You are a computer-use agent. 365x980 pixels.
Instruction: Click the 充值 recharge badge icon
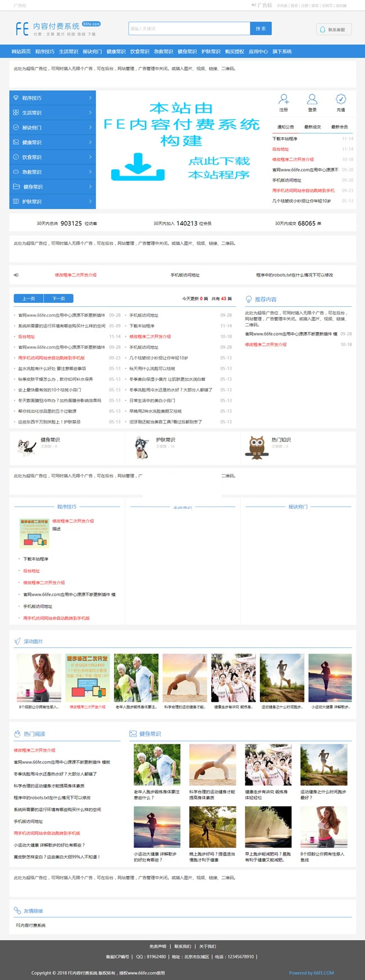tap(341, 99)
